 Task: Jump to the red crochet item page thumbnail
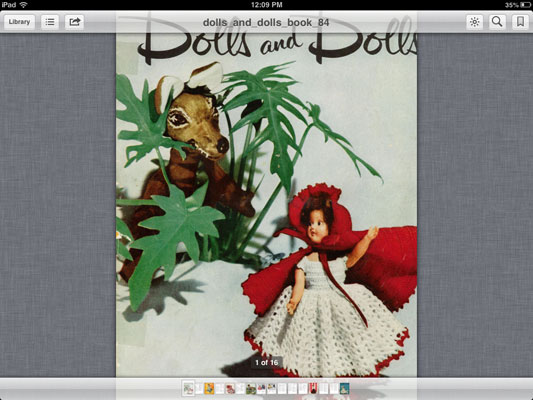pyautogui.click(x=230, y=388)
